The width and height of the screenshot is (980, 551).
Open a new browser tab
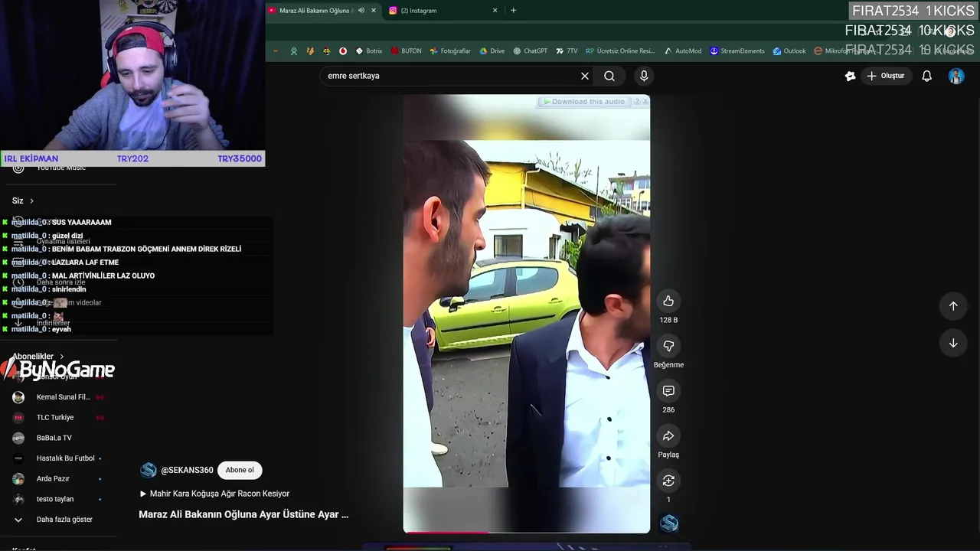click(513, 11)
